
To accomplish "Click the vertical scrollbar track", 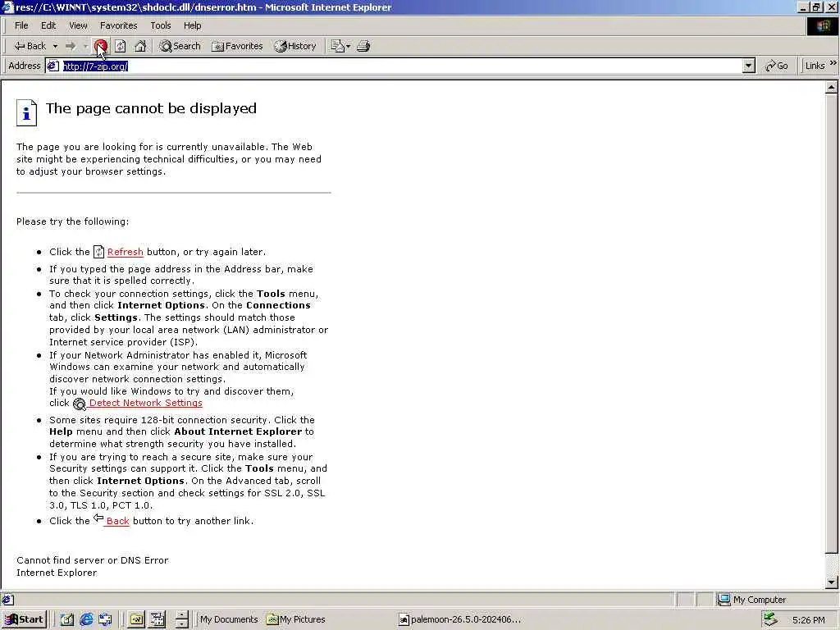I will (x=832, y=564).
